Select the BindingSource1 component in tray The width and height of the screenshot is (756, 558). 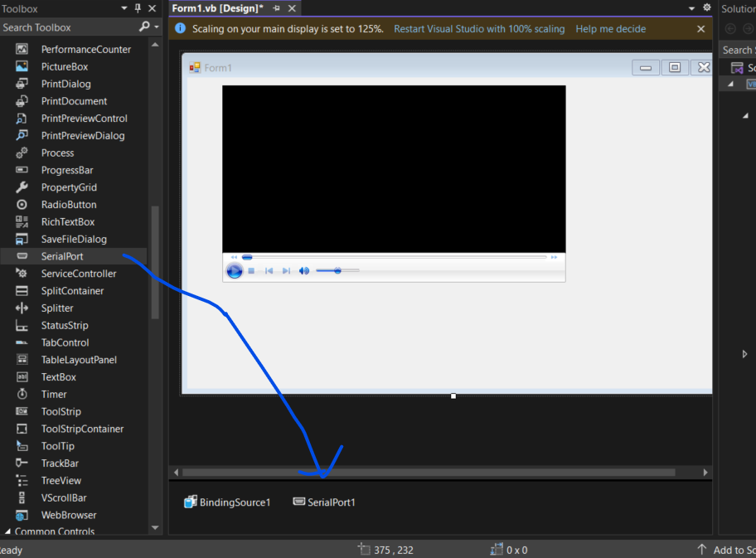pos(227,502)
